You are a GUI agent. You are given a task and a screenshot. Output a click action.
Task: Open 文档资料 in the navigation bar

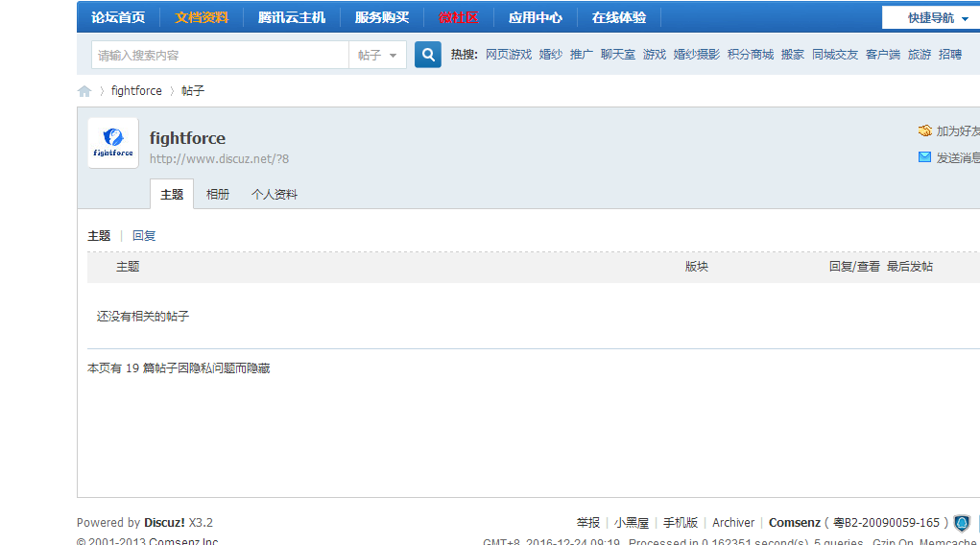tap(202, 17)
